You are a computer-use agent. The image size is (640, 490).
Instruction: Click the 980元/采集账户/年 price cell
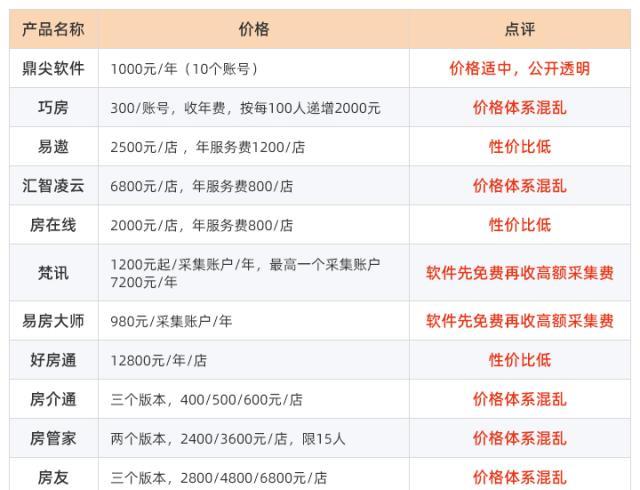[254, 321]
